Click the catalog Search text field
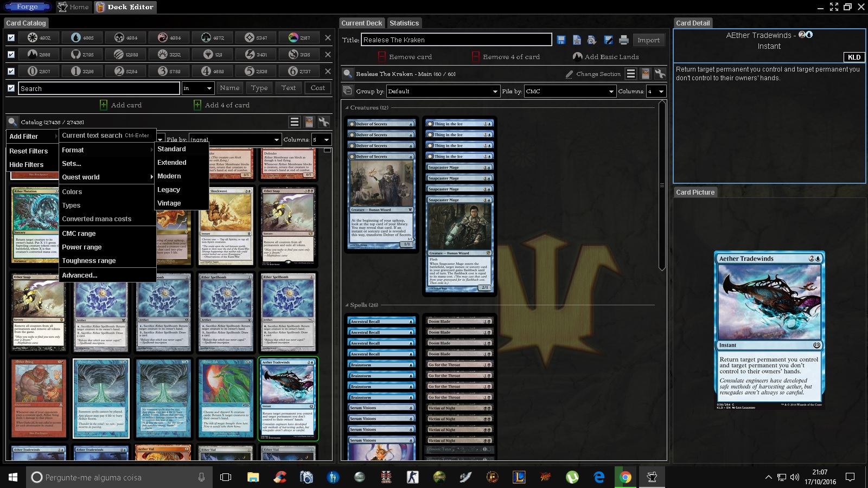The width and height of the screenshot is (868, 488). (99, 88)
